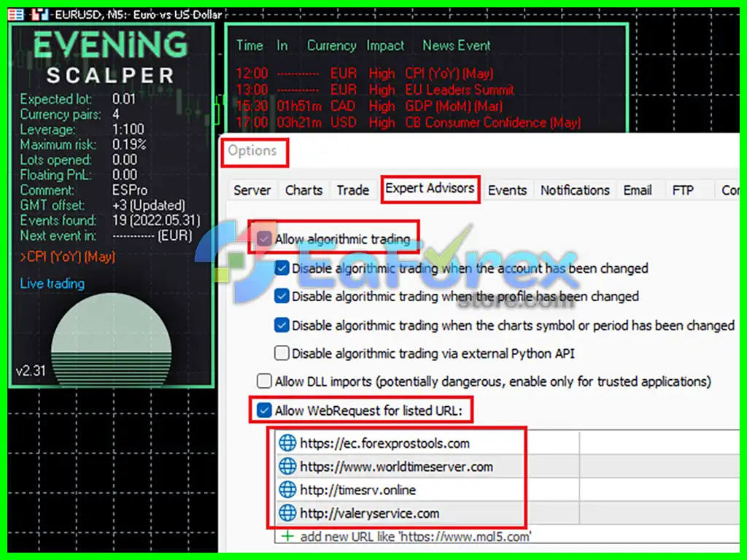Click the News Event column header
The height and width of the screenshot is (560, 747).
(x=457, y=45)
